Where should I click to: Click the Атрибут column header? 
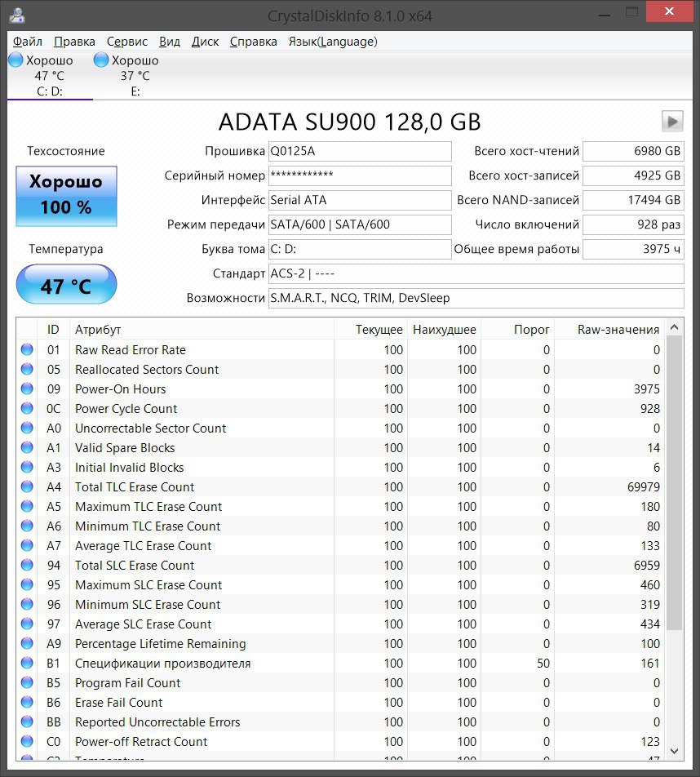[202, 330]
